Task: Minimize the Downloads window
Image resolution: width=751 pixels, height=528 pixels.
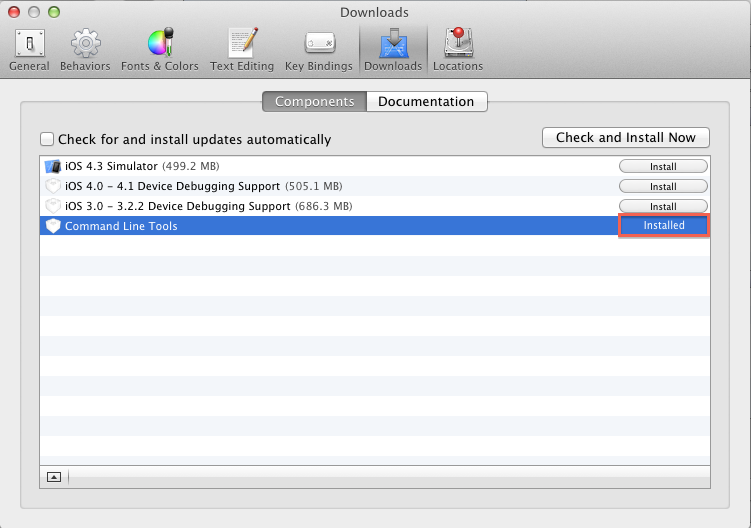Action: (x=34, y=12)
